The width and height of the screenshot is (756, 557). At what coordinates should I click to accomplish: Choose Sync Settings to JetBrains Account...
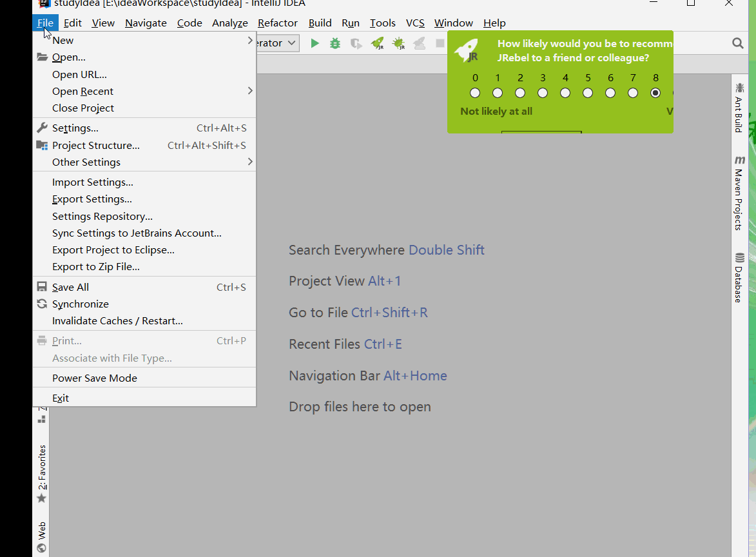(x=144, y=233)
